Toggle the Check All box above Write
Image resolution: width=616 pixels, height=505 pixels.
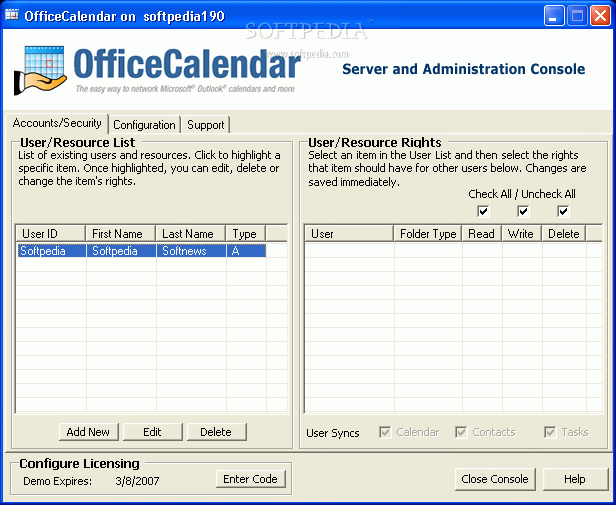523,211
